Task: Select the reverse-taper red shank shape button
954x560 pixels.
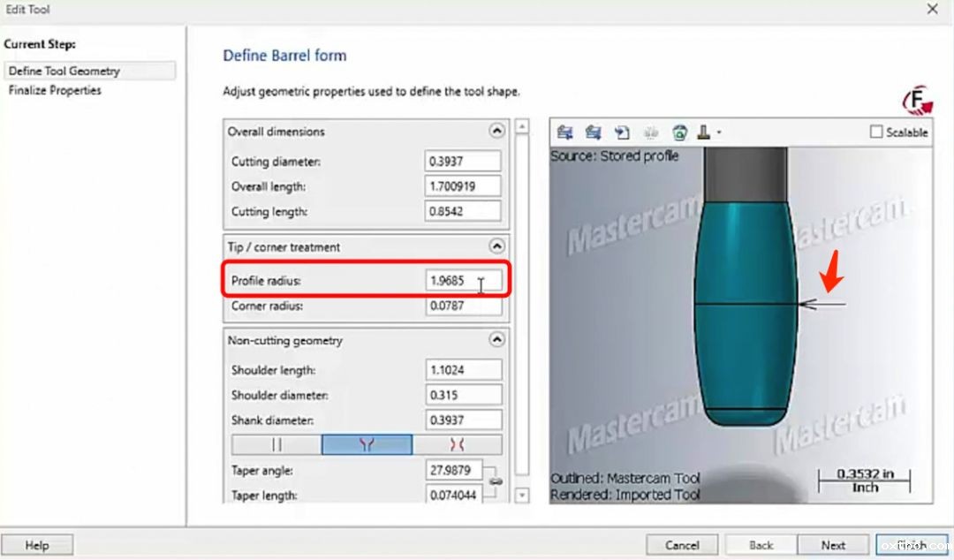Action: click(x=457, y=445)
